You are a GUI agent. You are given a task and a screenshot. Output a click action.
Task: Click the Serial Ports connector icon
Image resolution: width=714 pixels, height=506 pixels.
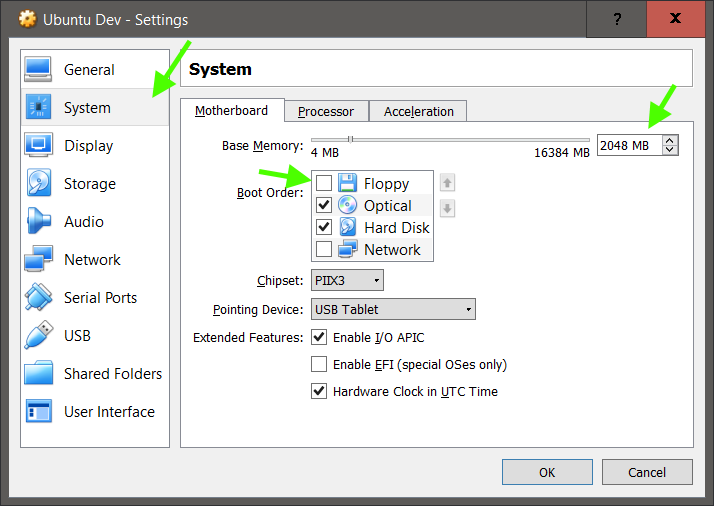(x=38, y=297)
